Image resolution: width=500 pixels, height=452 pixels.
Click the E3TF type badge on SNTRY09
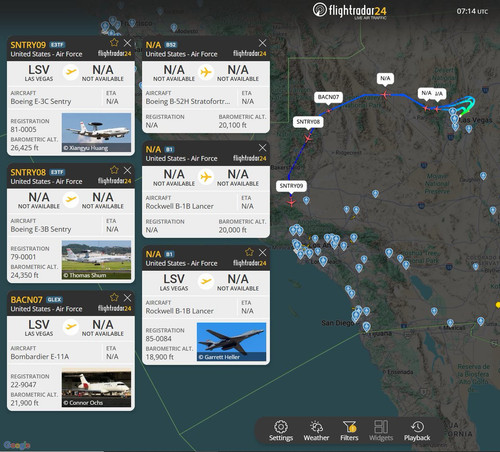[57, 45]
